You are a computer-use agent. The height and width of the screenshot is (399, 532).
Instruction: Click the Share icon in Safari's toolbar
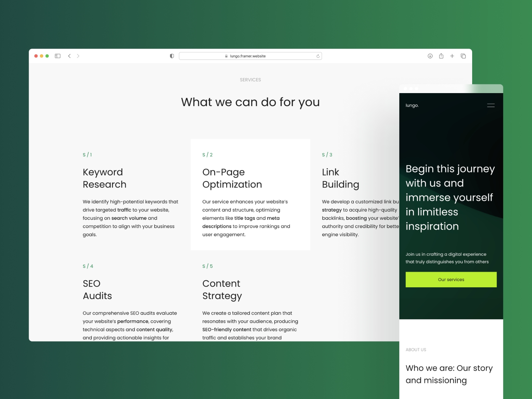[441, 56]
